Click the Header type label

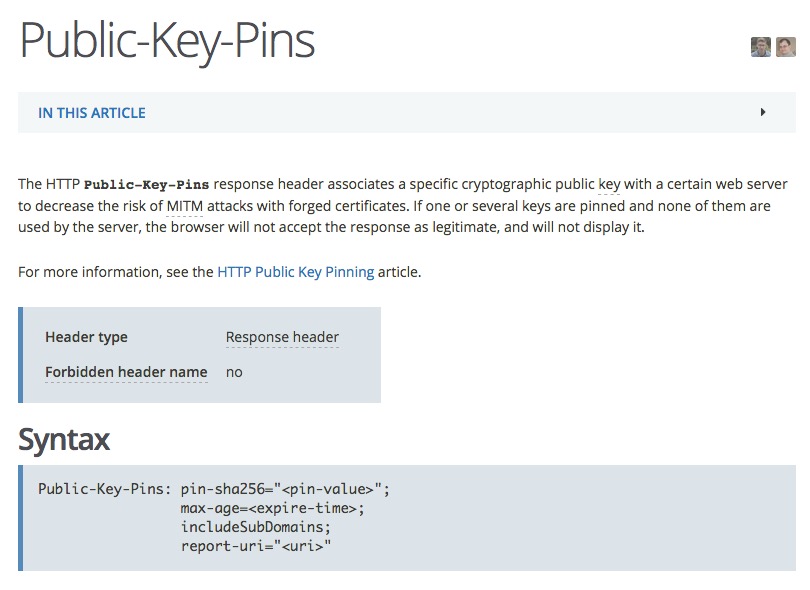86,337
